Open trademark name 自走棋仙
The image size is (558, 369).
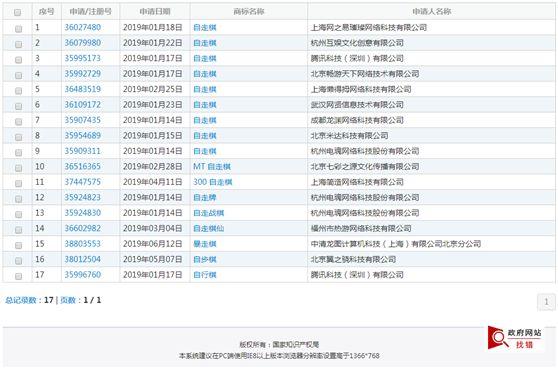[x=209, y=228]
